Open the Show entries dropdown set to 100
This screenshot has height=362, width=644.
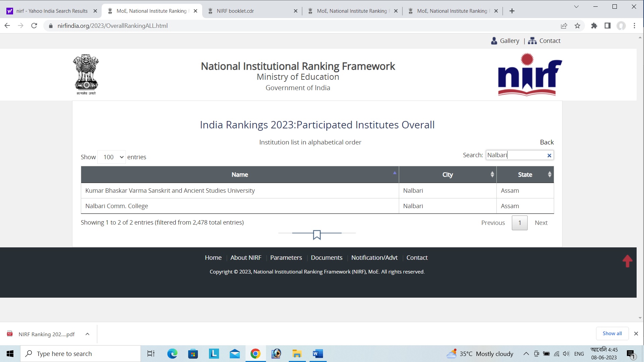[x=111, y=157]
